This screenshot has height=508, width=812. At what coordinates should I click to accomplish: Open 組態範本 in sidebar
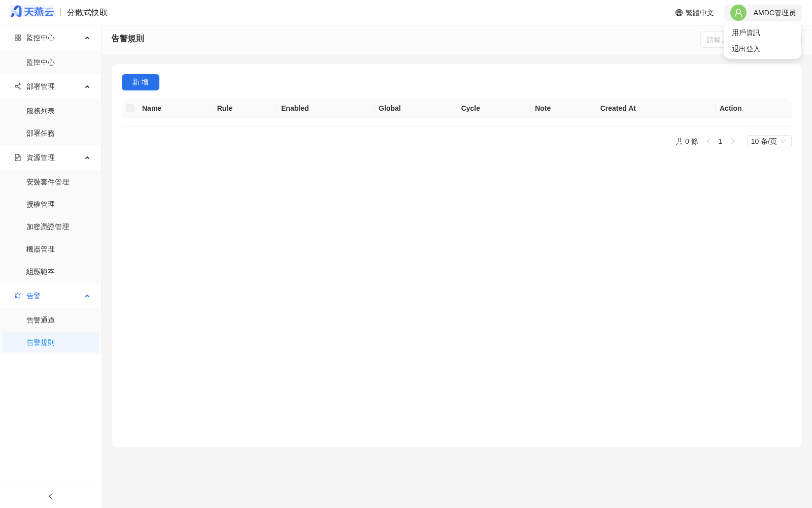coord(51,271)
